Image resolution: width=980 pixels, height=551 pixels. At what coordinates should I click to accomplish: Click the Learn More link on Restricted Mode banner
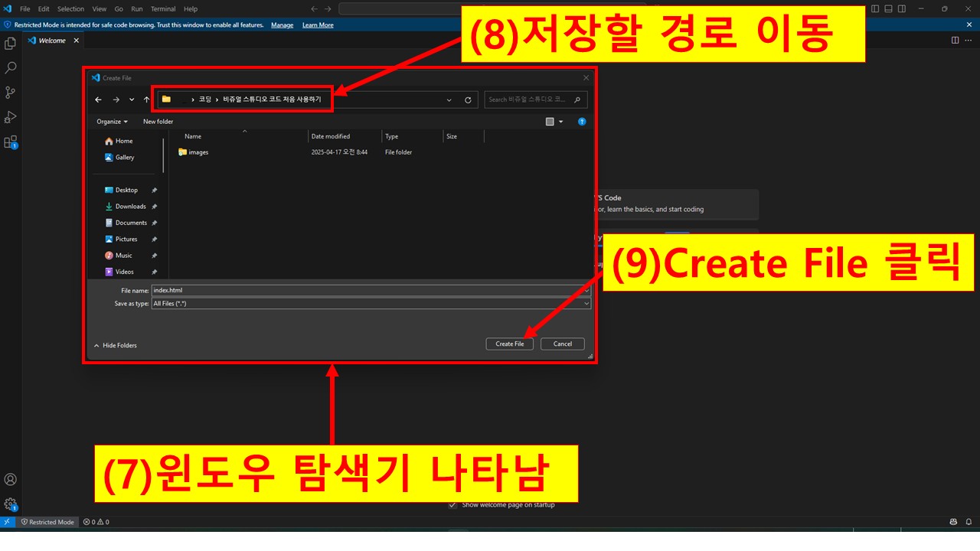pyautogui.click(x=316, y=24)
